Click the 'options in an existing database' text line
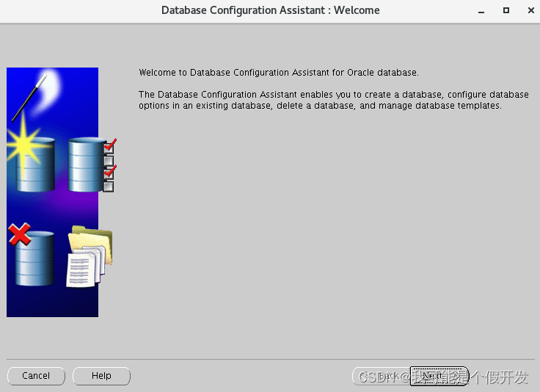The image size is (540, 392). pyautogui.click(x=320, y=106)
